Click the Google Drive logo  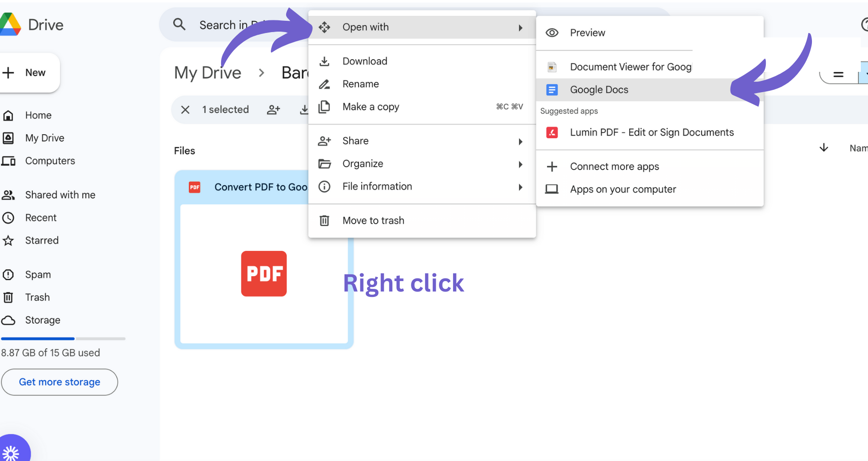pos(10,24)
